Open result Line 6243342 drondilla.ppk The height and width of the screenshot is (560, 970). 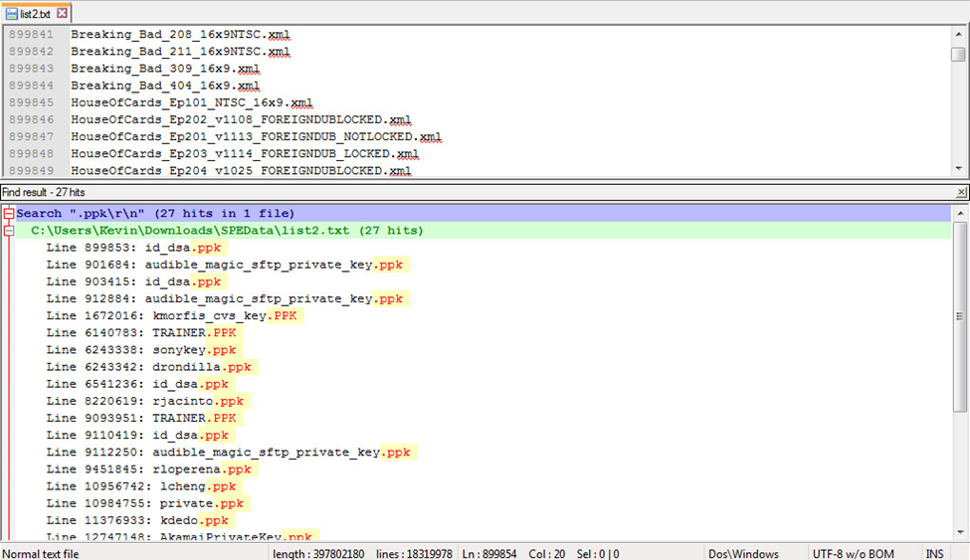[x=149, y=367]
